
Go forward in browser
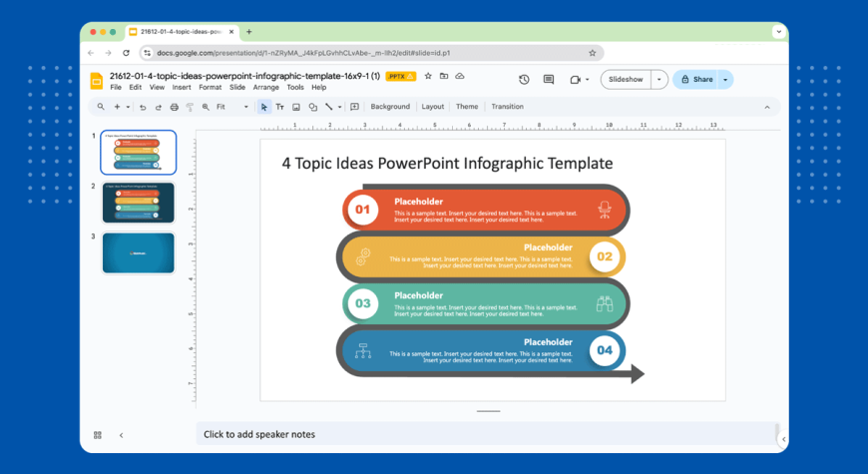(108, 53)
